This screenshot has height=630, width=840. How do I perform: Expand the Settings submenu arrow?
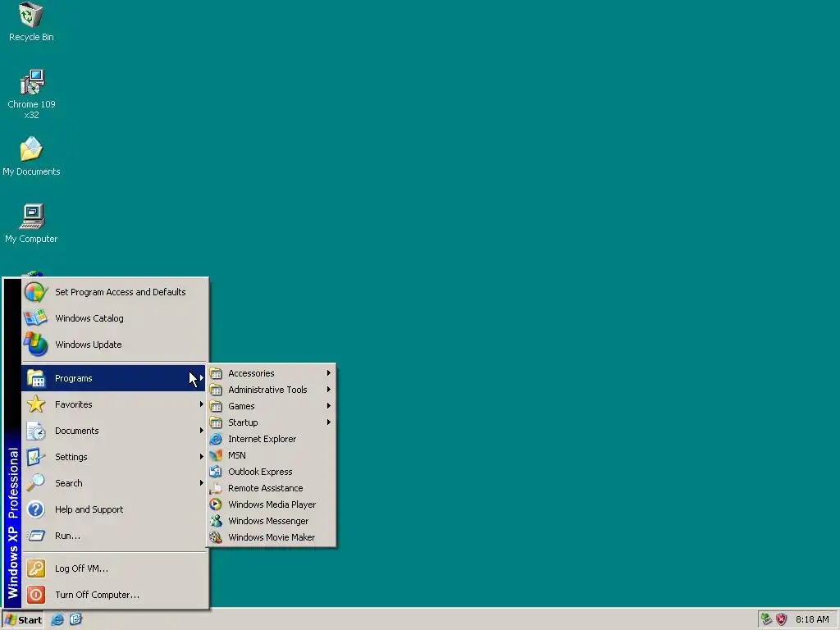click(x=202, y=457)
